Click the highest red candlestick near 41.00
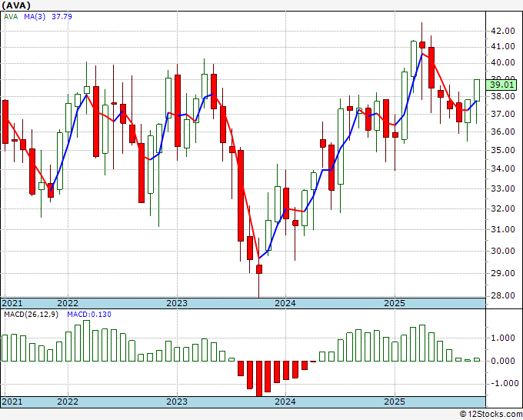Screen dimensions: 523x420 [422, 45]
